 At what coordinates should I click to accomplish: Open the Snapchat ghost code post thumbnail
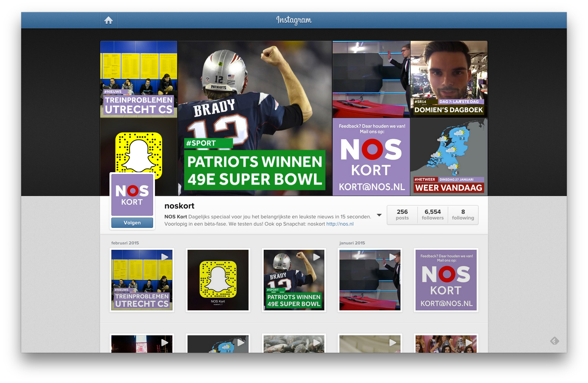[218, 280]
